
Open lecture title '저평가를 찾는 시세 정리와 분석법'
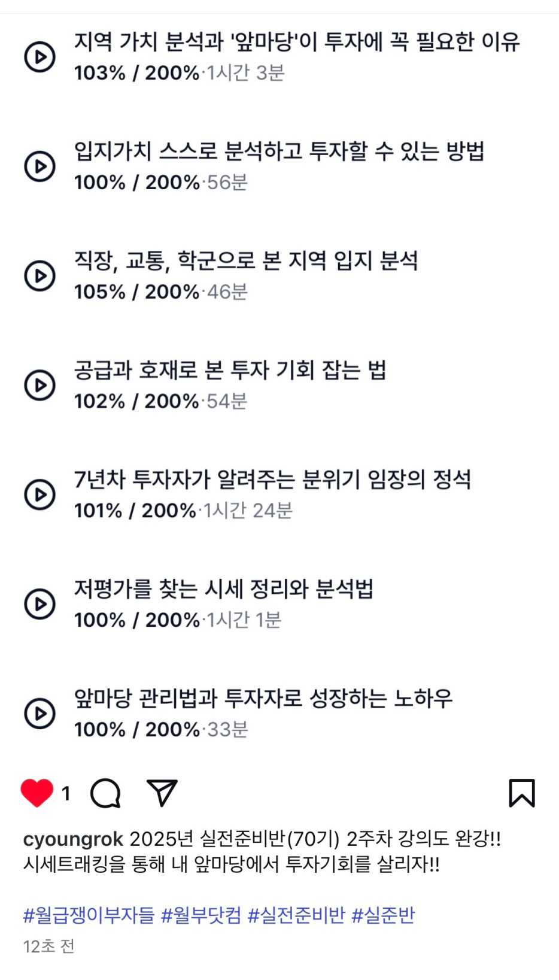point(224,589)
